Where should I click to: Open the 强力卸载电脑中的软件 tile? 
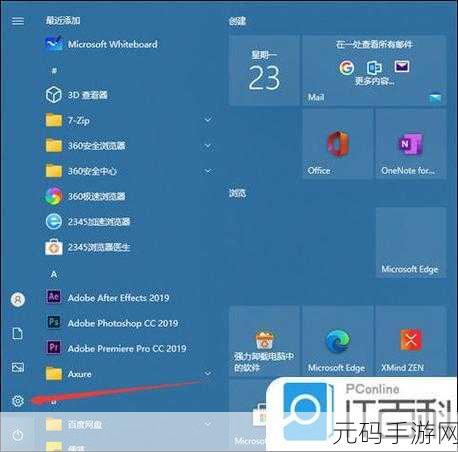(264, 341)
